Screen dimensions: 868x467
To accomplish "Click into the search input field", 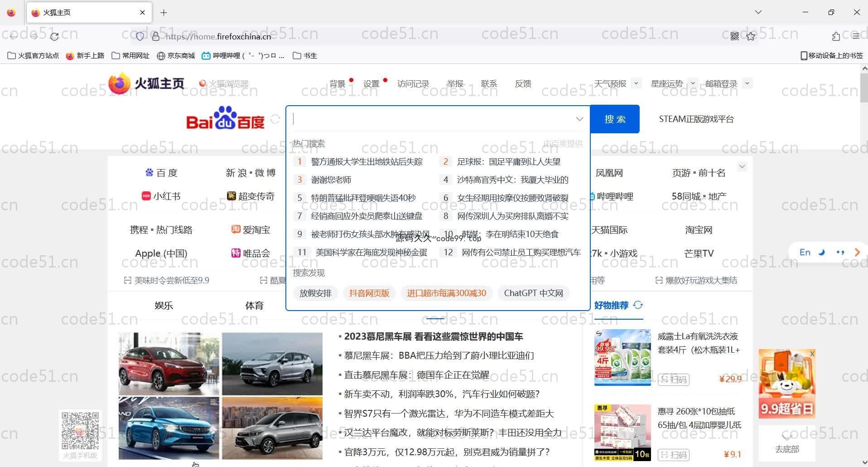I will [430, 119].
